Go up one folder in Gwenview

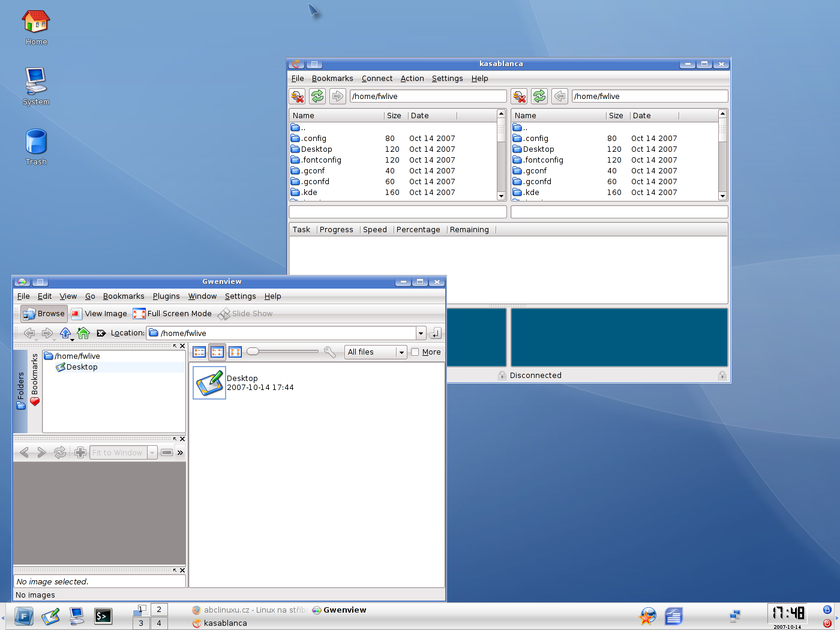(x=65, y=333)
